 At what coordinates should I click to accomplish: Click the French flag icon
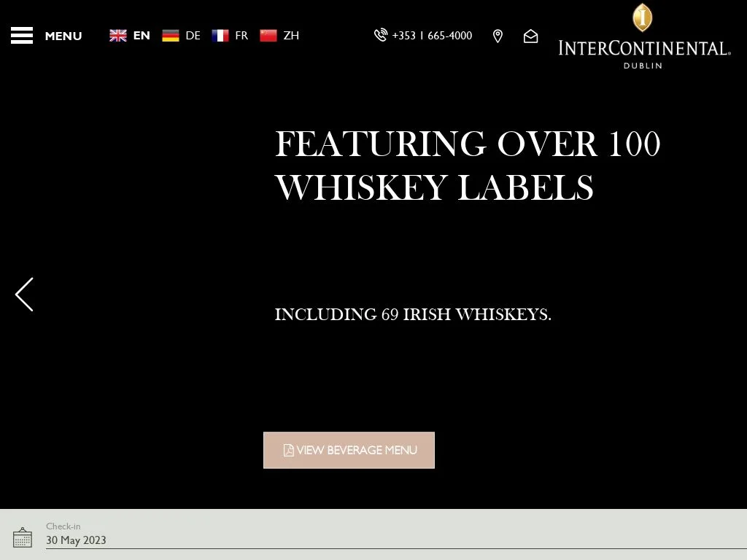(x=220, y=36)
